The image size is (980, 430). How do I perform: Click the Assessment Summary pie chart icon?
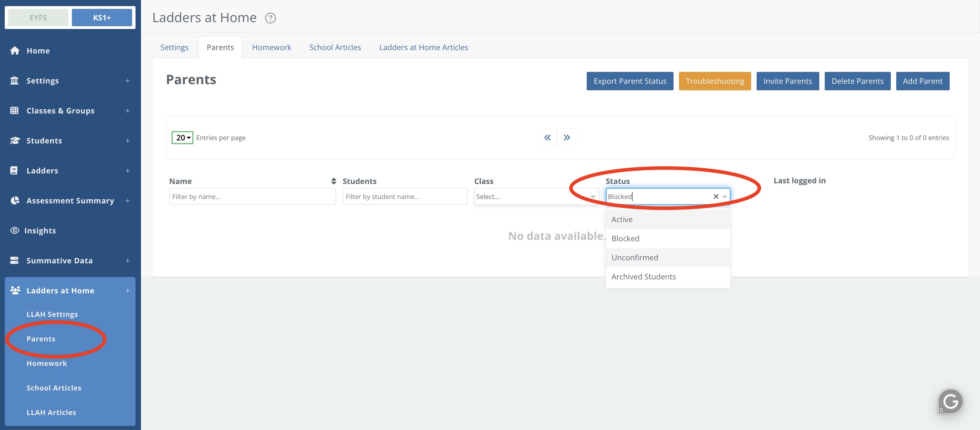tap(15, 201)
